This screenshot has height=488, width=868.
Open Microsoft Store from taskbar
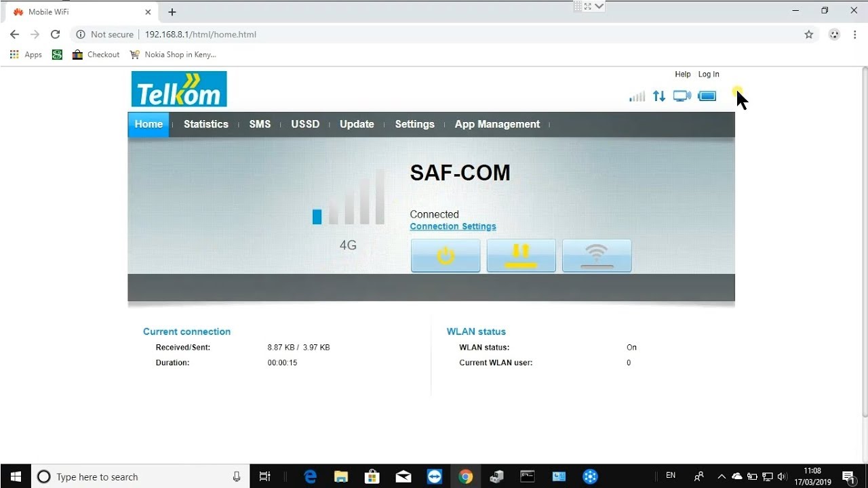click(372, 476)
